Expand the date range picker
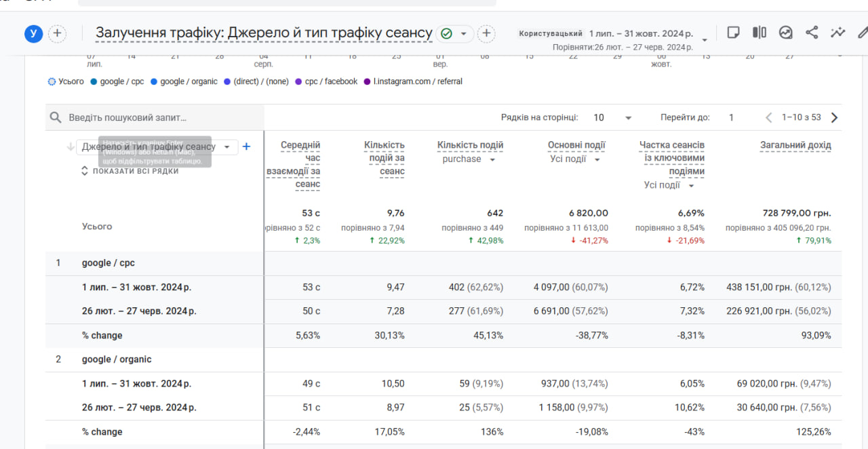Screen dimensions: 868x449 click(705, 40)
